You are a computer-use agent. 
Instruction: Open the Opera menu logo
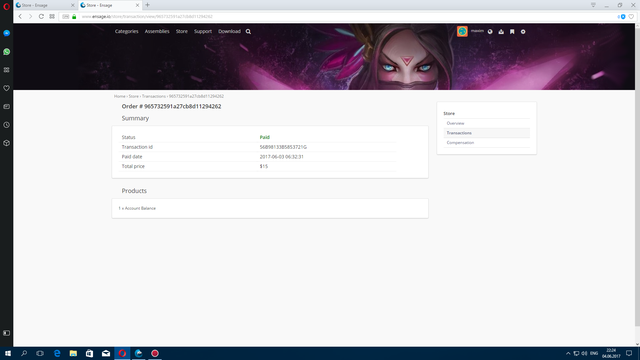[7, 6]
